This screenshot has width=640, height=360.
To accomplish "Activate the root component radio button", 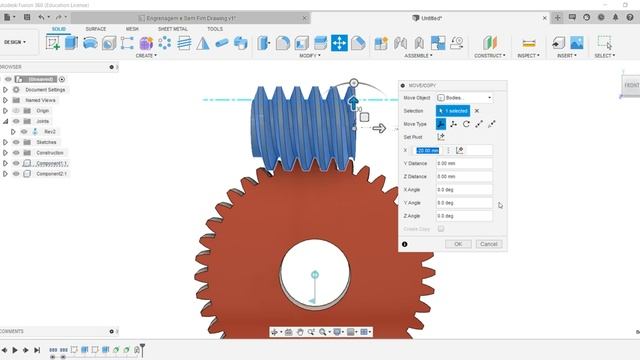I will pos(62,79).
